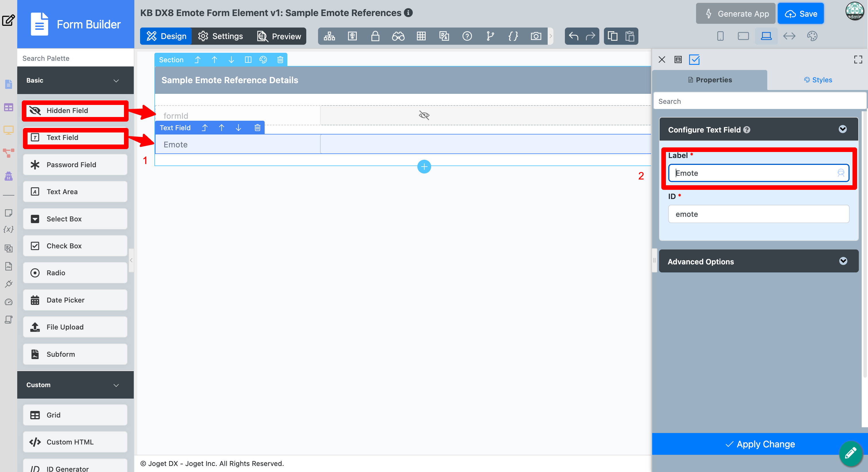Click the info icon next to form title
The height and width of the screenshot is (472, 868).
pos(408,12)
